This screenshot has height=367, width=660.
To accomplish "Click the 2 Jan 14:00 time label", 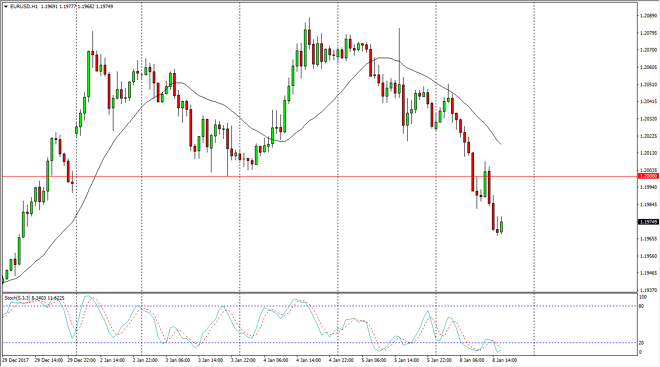I will click(x=112, y=360).
